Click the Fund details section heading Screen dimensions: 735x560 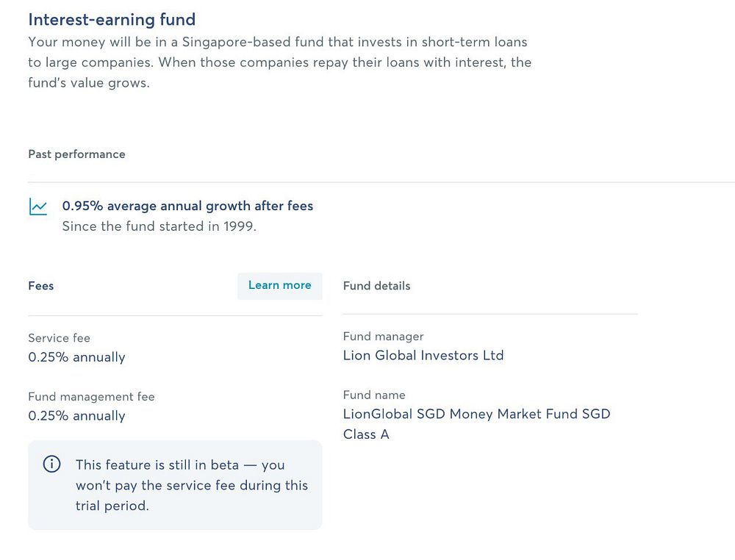pos(376,286)
